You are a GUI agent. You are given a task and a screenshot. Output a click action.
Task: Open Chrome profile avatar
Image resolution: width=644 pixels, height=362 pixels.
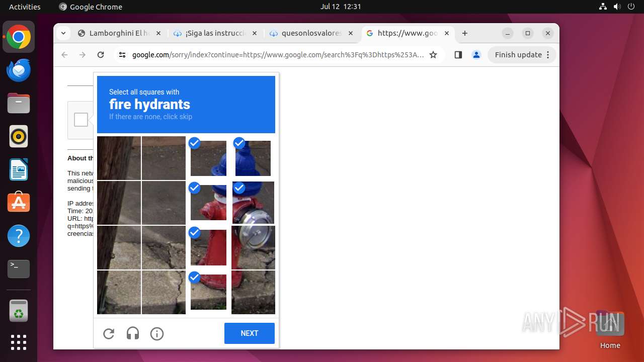(x=476, y=55)
